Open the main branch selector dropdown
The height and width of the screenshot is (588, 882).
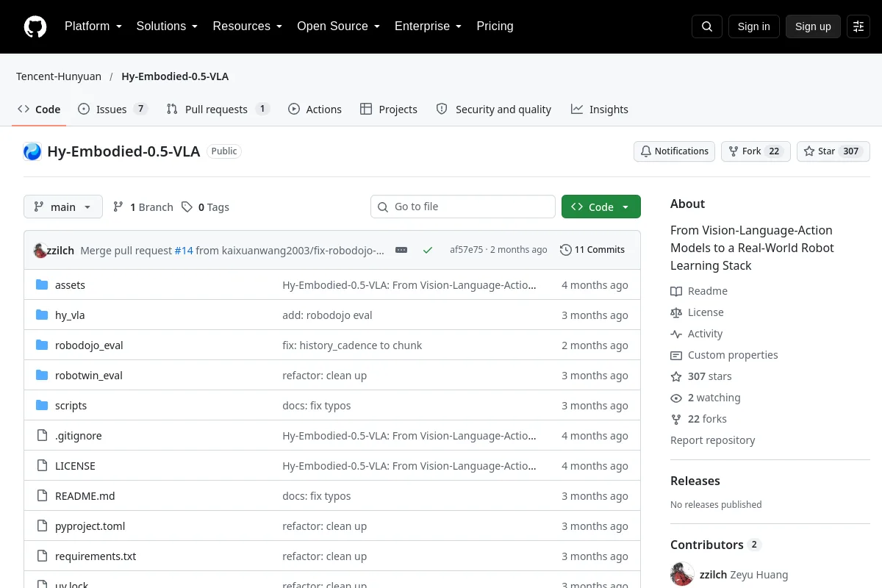pos(63,207)
